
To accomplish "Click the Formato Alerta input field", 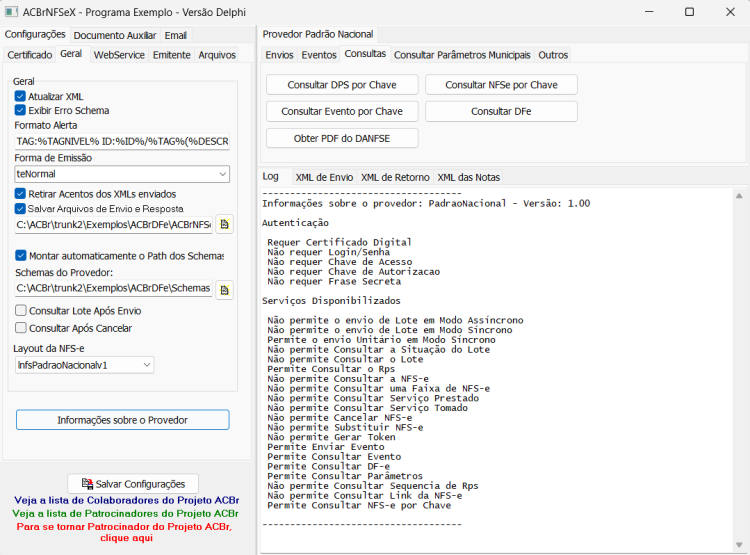I will tap(122, 141).
